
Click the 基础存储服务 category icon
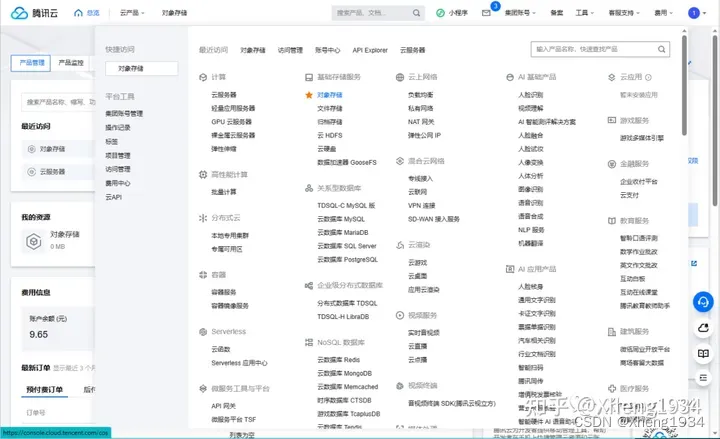point(309,77)
